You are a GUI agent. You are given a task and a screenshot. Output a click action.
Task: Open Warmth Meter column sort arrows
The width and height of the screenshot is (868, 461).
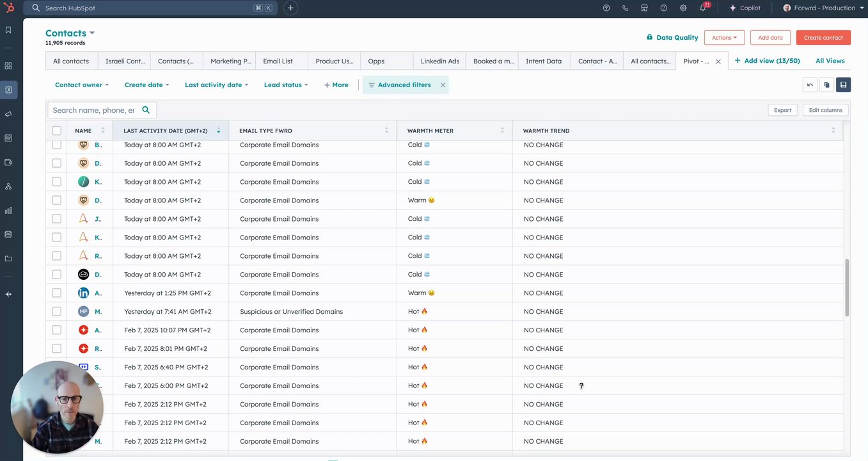[x=502, y=131]
